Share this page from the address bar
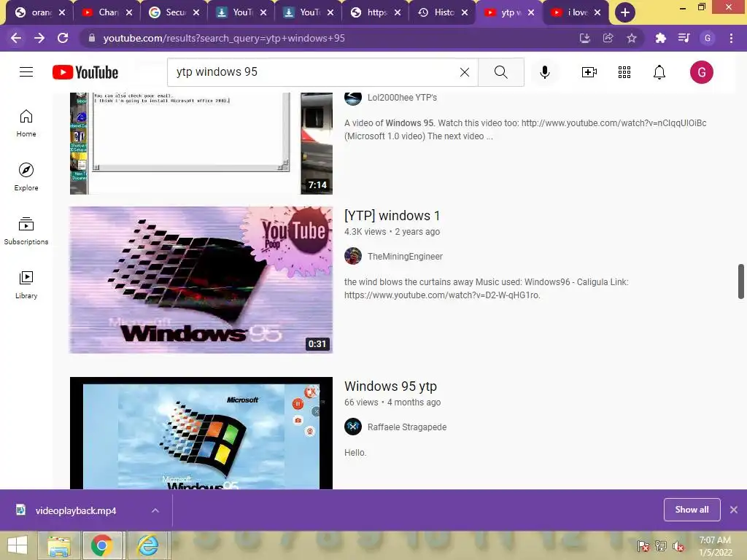 pos(608,38)
